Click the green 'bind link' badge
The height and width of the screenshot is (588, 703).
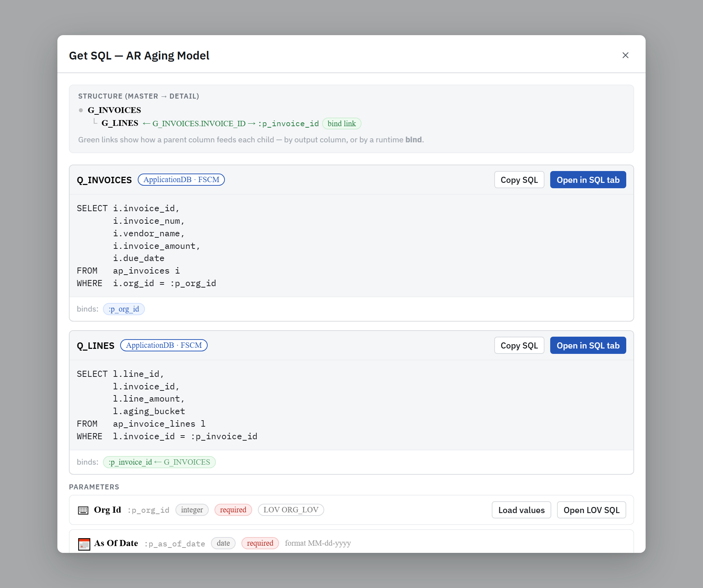coord(341,123)
